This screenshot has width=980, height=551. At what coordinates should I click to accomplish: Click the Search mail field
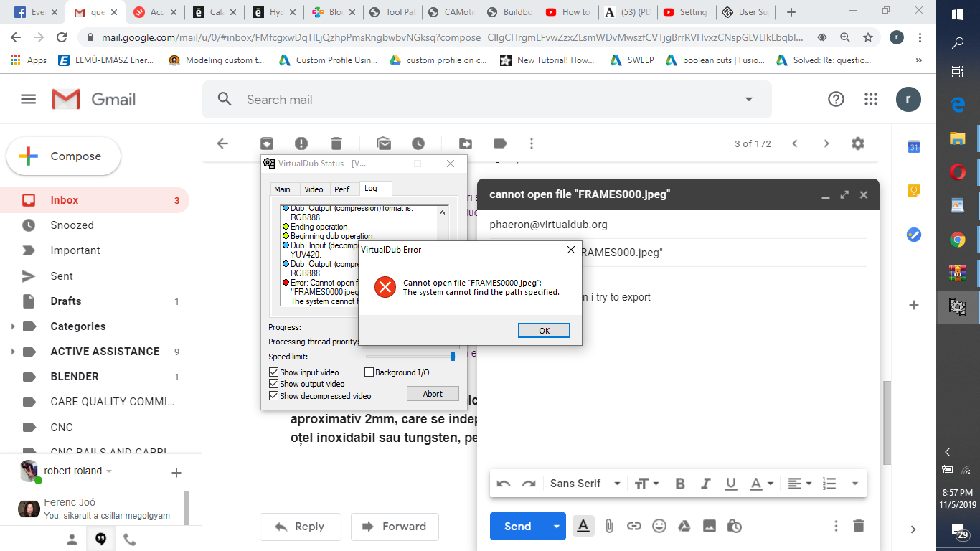pyautogui.click(x=488, y=100)
